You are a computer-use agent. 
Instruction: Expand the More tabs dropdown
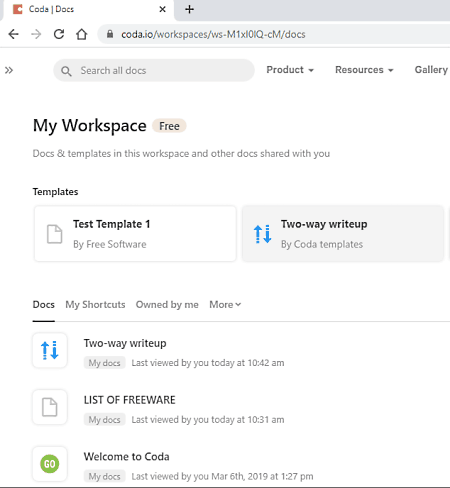coord(225,305)
